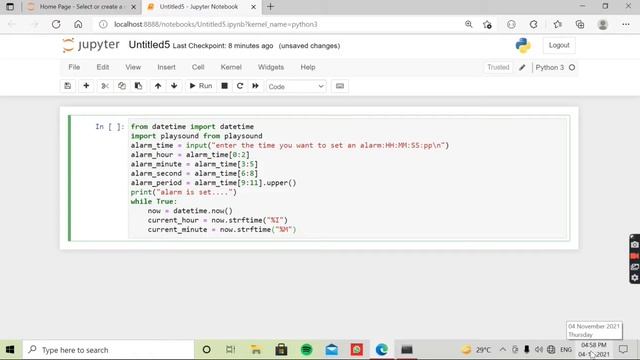Click the Jupyter logo

click(91, 45)
